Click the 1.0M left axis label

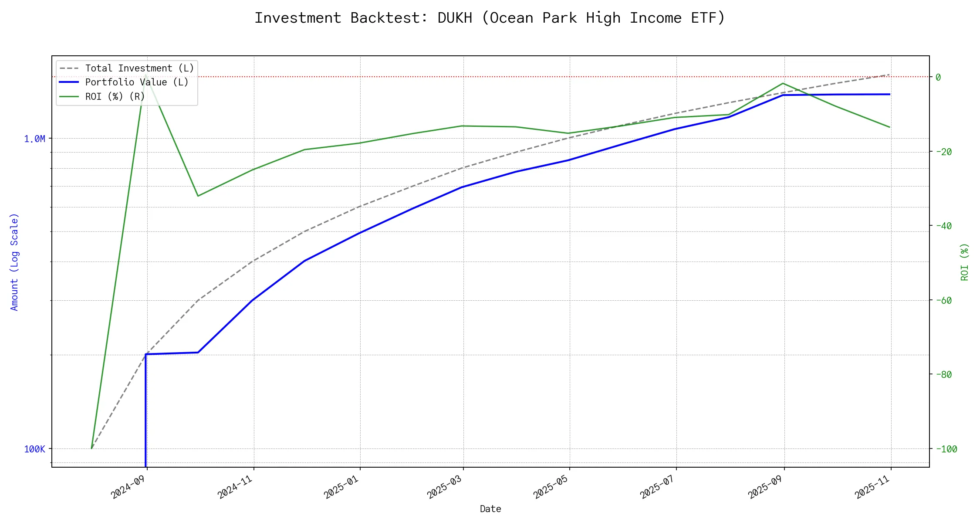pyautogui.click(x=34, y=139)
